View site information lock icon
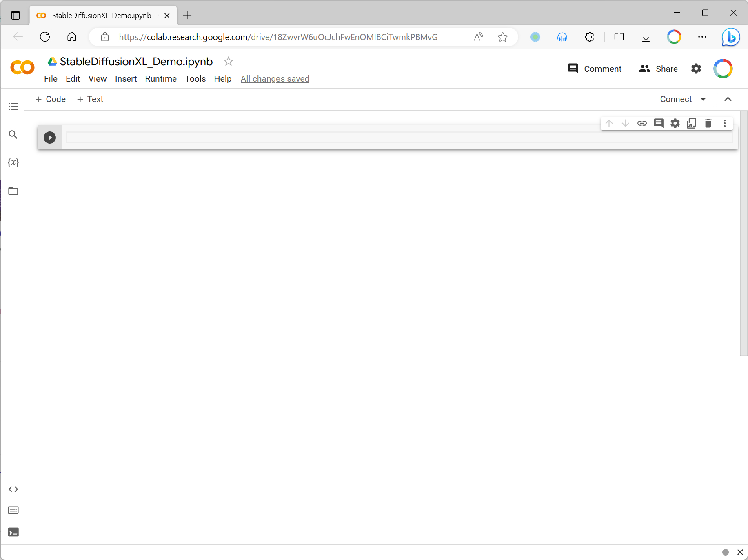 (x=105, y=37)
